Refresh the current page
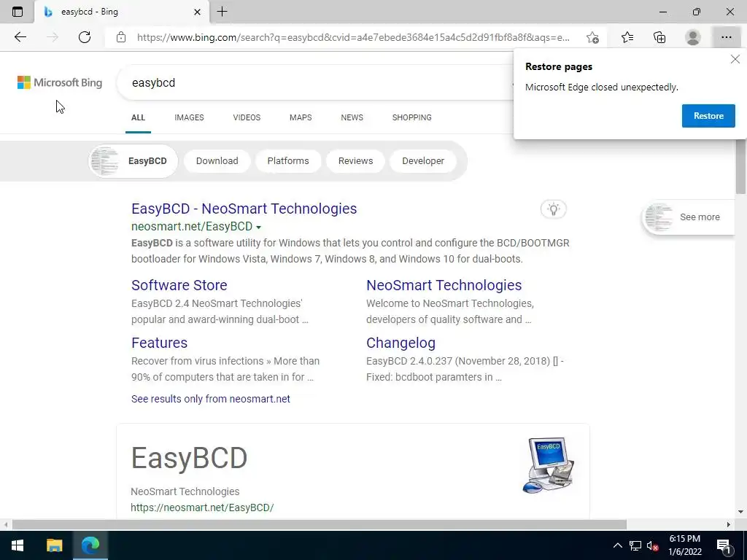 [85, 37]
